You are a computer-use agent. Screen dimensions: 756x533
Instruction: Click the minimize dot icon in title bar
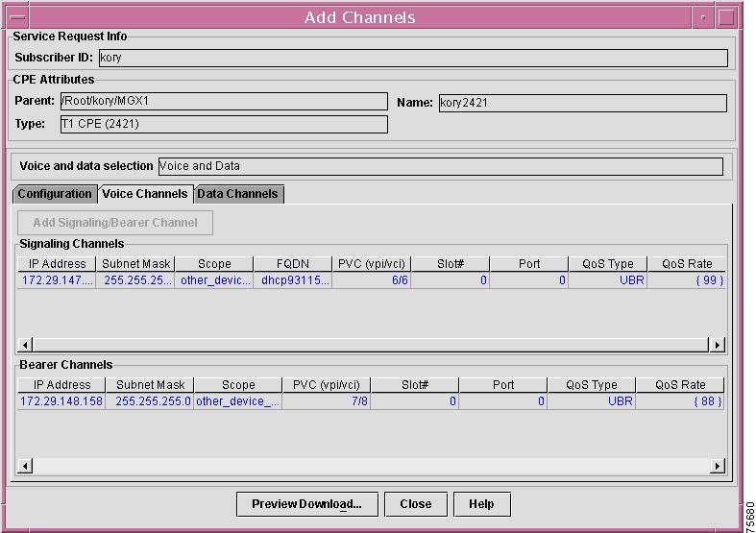click(703, 16)
